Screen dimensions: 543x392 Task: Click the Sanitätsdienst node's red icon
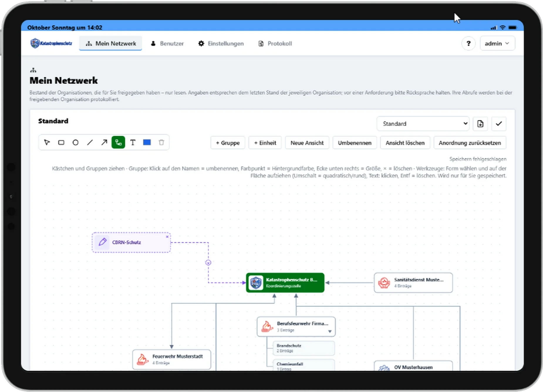[x=384, y=283]
